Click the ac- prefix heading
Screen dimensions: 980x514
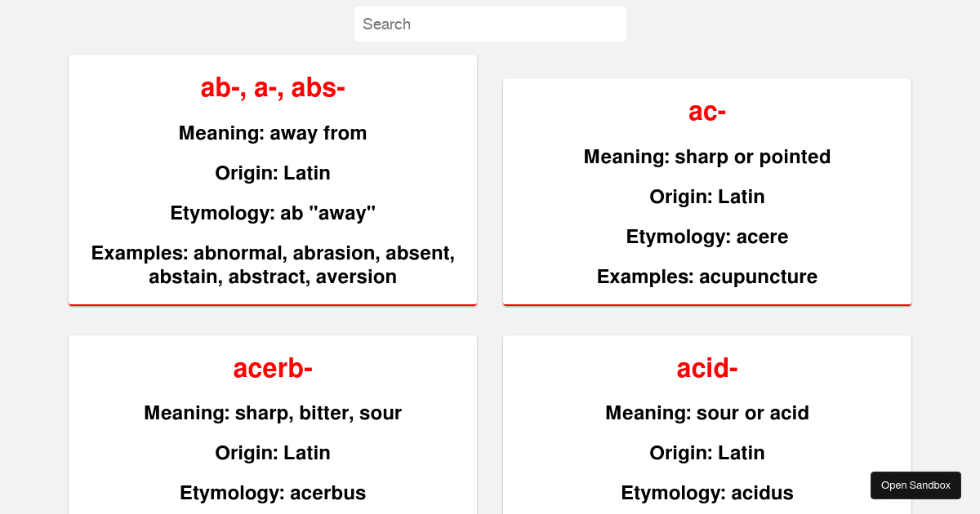(x=706, y=113)
